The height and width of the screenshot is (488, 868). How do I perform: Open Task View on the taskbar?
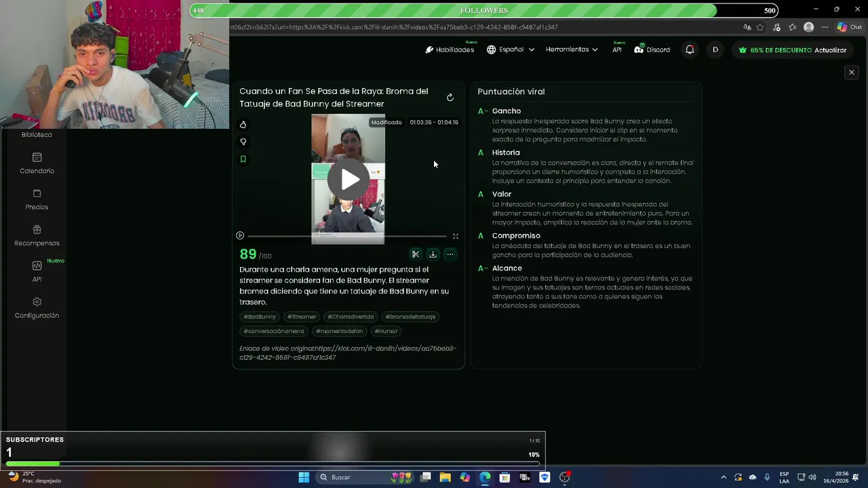425,477
